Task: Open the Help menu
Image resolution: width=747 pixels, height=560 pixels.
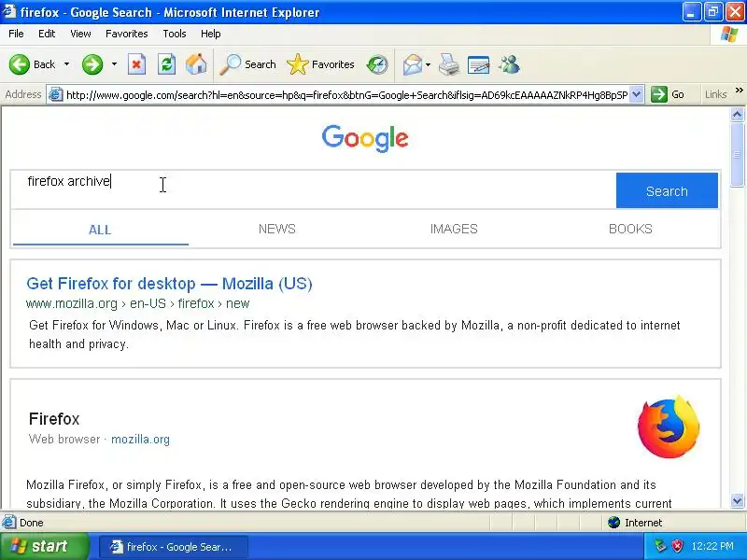Action: [211, 34]
